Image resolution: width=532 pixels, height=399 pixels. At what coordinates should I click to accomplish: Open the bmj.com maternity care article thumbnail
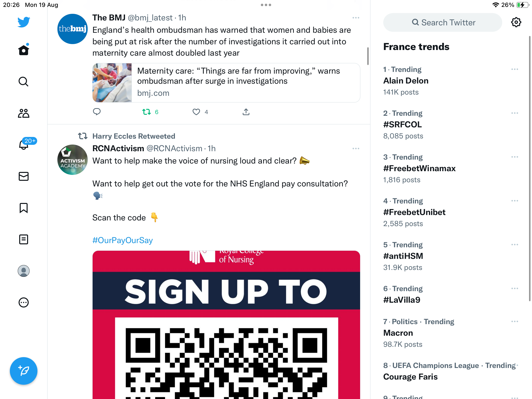(x=112, y=83)
